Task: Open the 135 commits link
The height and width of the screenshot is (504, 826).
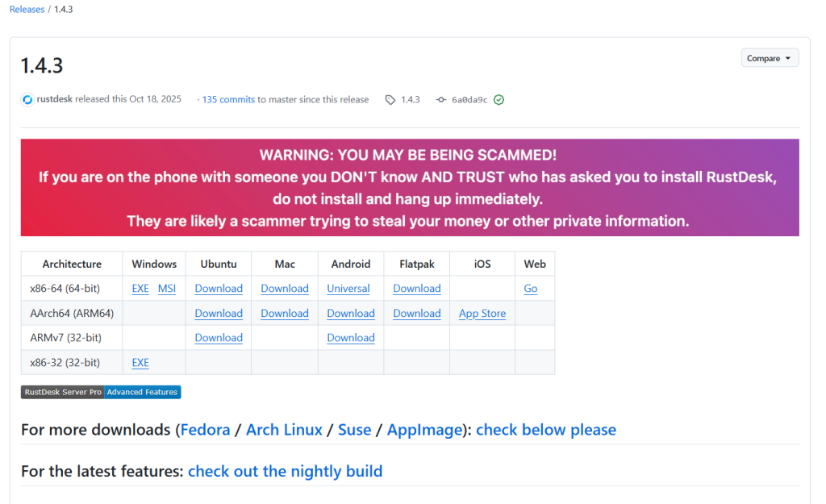Action: point(228,100)
